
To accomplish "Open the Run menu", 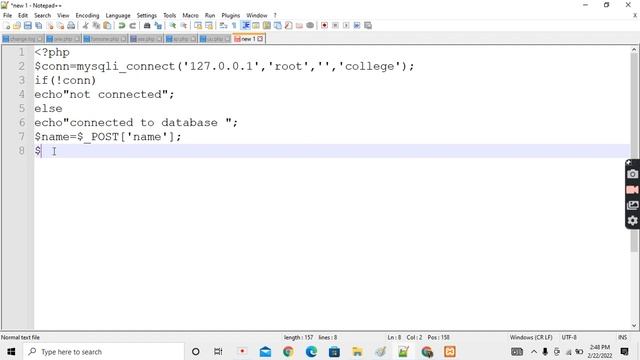I will click(210, 16).
